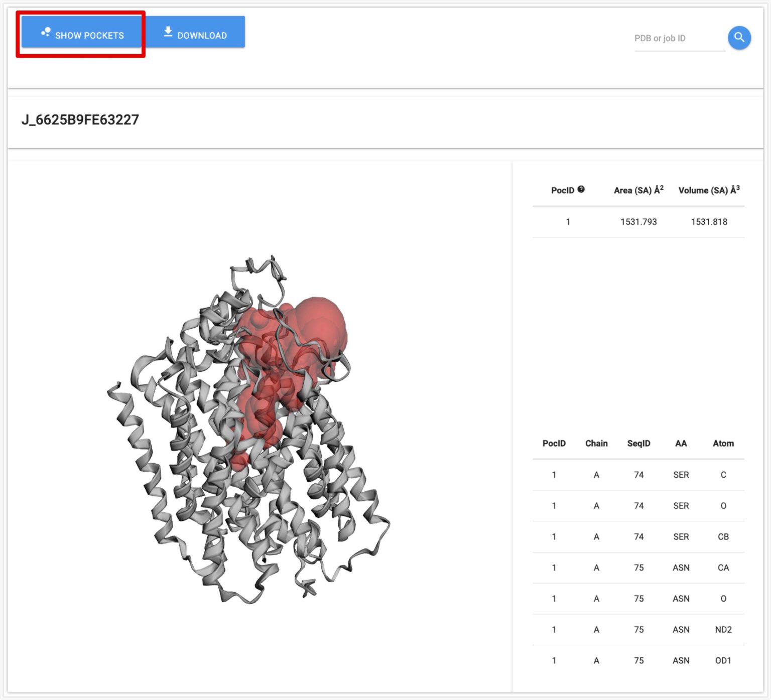The image size is (771, 700).
Task: Click the PDB or job ID input field
Action: 678,38
